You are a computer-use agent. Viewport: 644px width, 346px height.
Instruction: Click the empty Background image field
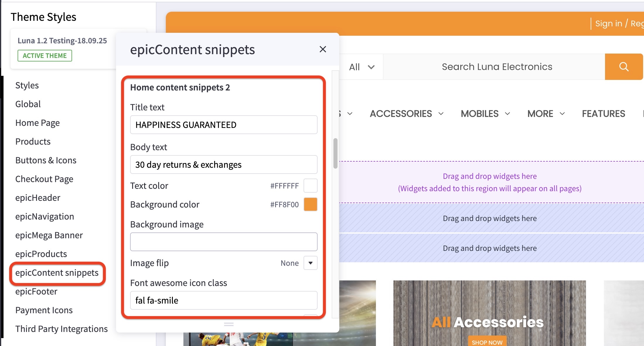[224, 242]
